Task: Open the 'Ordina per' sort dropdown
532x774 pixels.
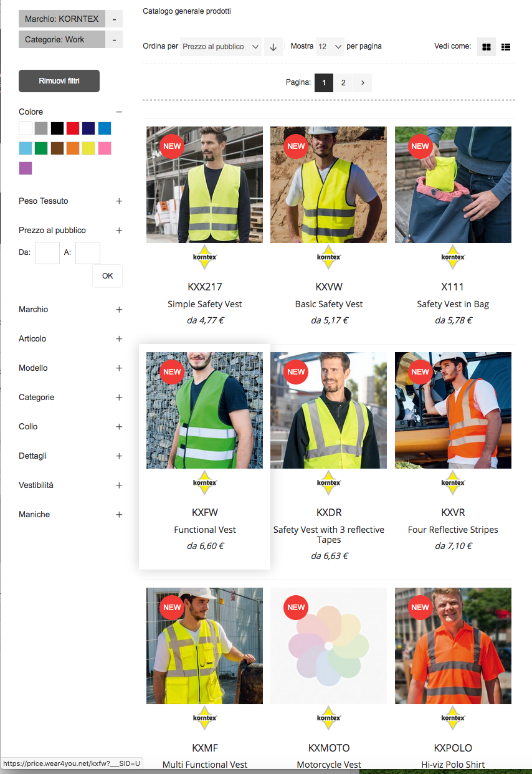Action: coord(221,47)
